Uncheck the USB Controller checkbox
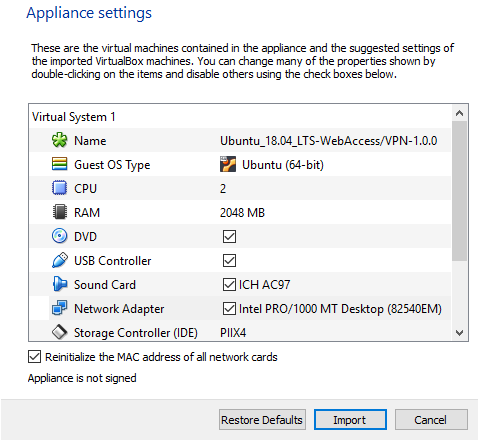Image resolution: width=479 pixels, height=441 pixels. pos(229,261)
